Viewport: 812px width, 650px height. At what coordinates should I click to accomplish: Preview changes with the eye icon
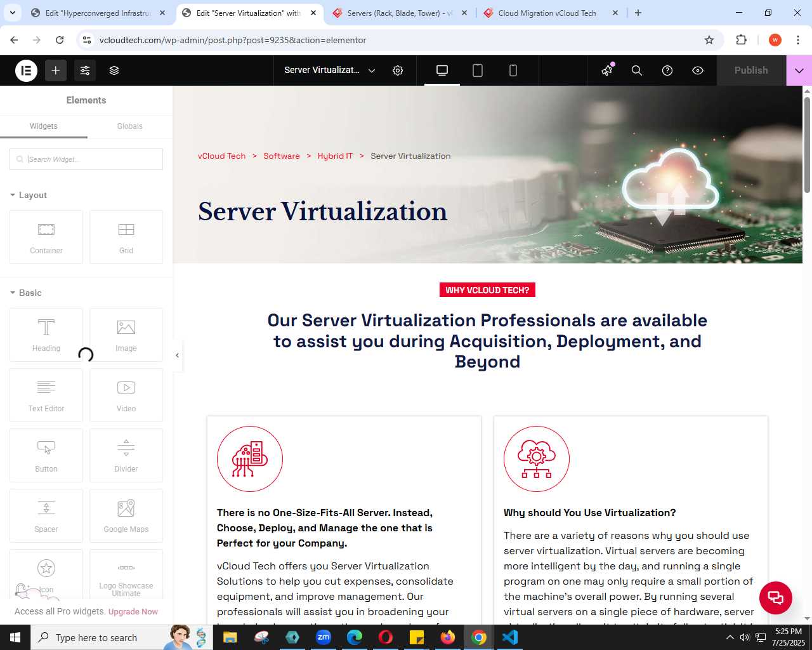[698, 70]
